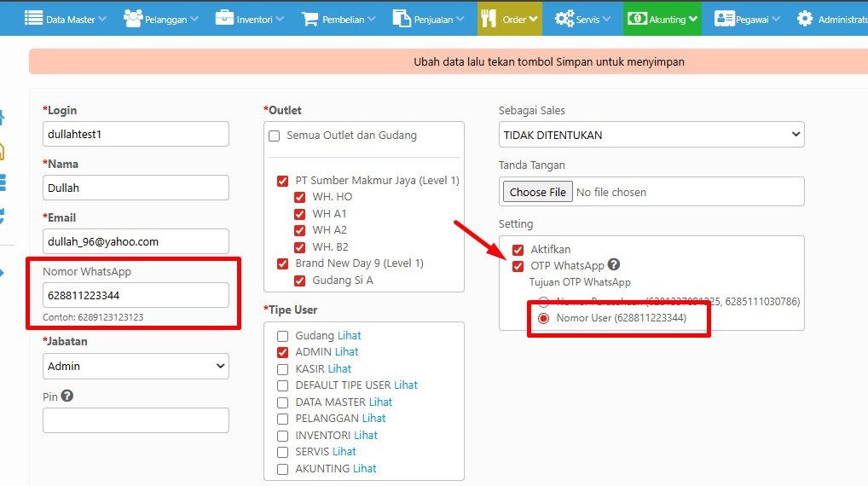
Task: Click the Pelanggan people icon
Action: tap(133, 18)
